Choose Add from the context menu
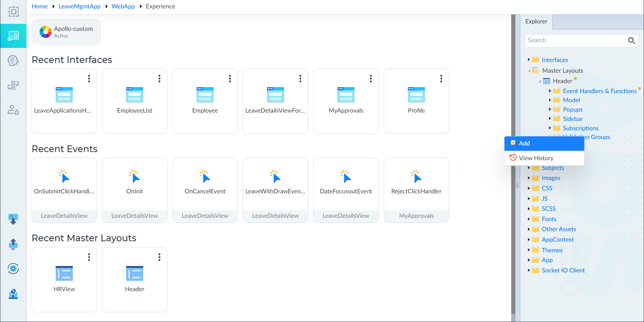The width and height of the screenshot is (644, 322). click(x=544, y=143)
